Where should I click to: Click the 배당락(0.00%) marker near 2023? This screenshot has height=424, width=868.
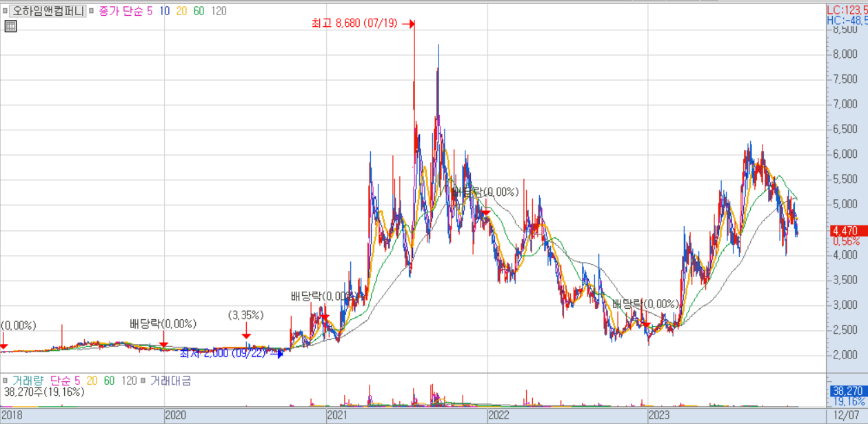point(645,303)
